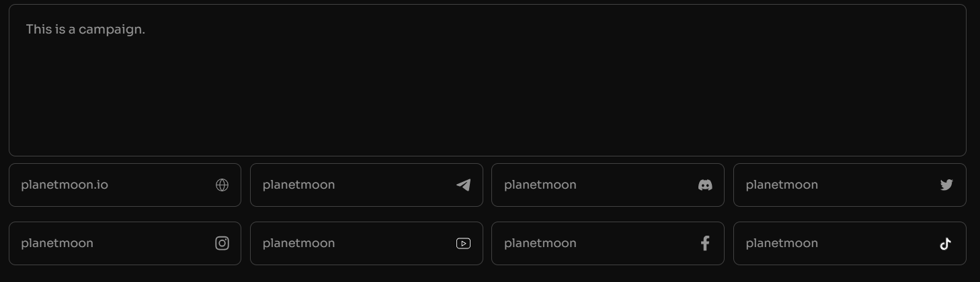Click the TikTok note icon

click(946, 244)
